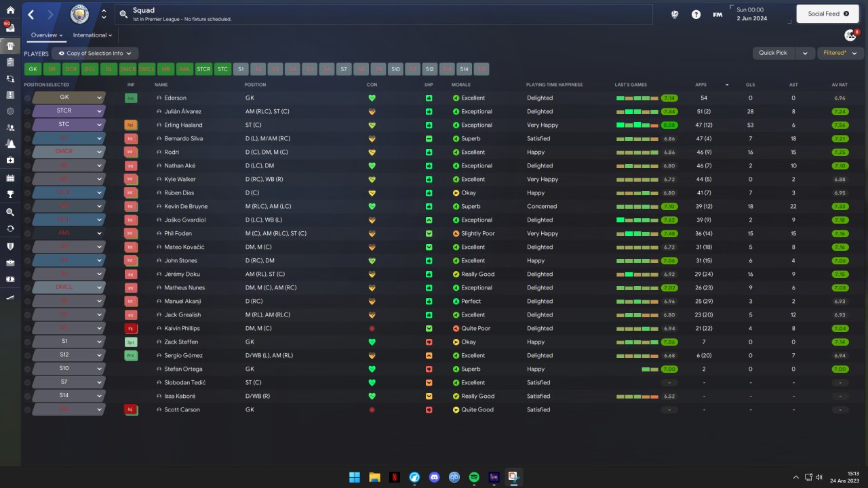Open the Finances icon in sidebar
Viewport: 868px width, 488px height.
[10, 279]
